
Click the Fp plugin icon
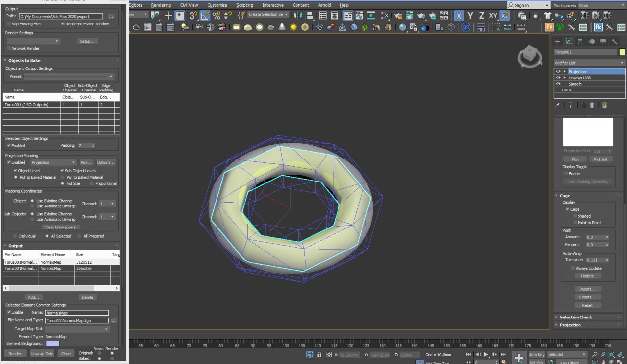point(549,27)
